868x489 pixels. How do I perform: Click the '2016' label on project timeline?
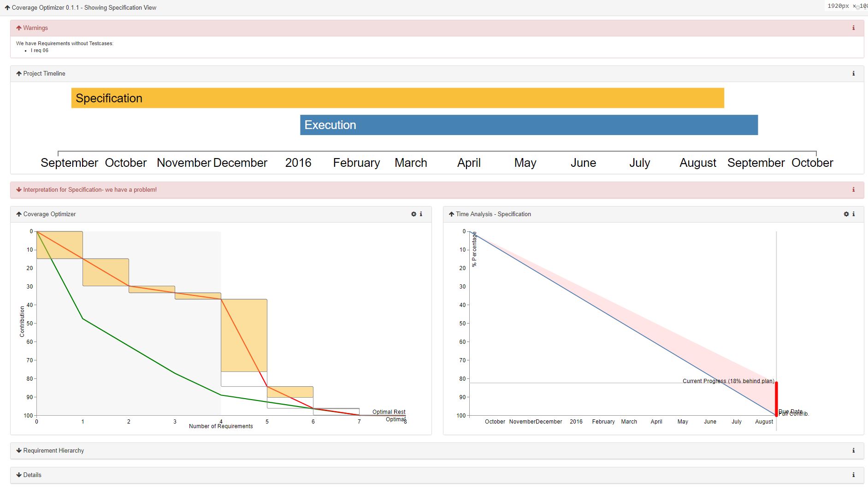[x=298, y=163]
